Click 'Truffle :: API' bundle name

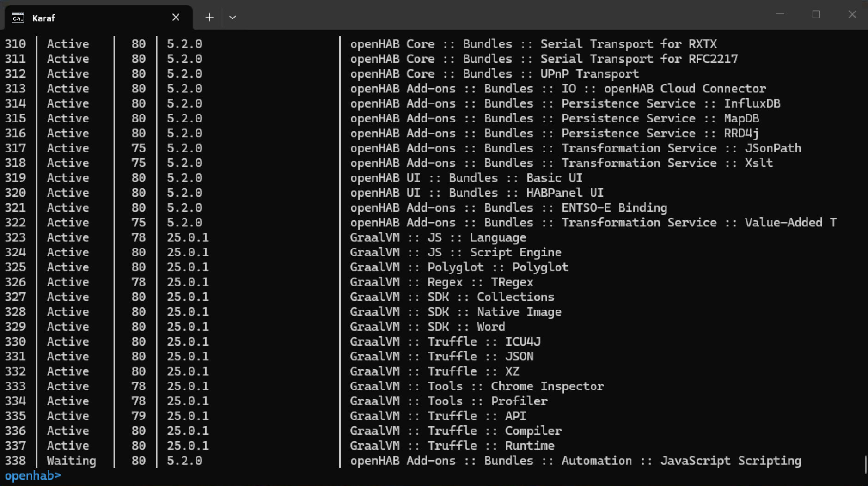click(477, 416)
